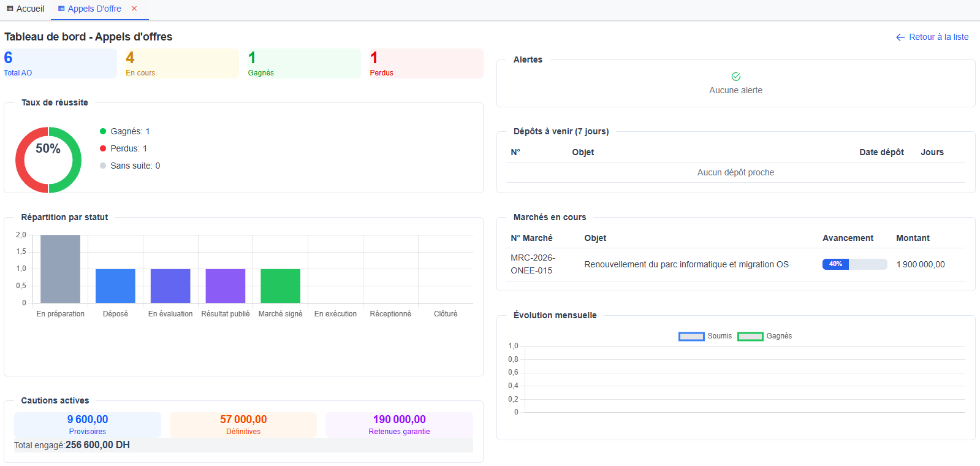Click the Accueil tab icon
Image resolution: width=980 pixels, height=466 pixels.
tap(10, 9)
